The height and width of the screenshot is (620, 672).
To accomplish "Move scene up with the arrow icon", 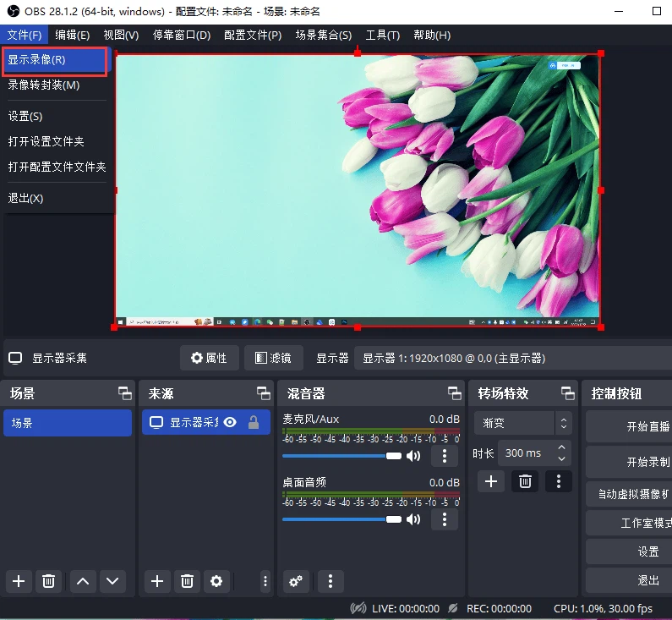I will [83, 581].
